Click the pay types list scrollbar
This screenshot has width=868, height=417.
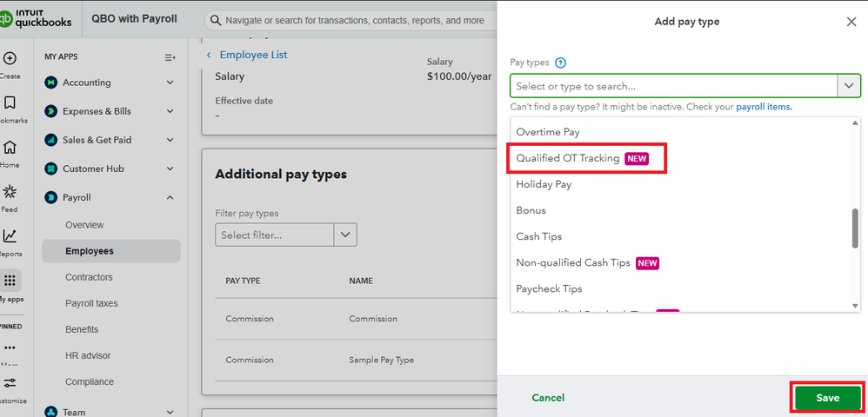tap(855, 228)
